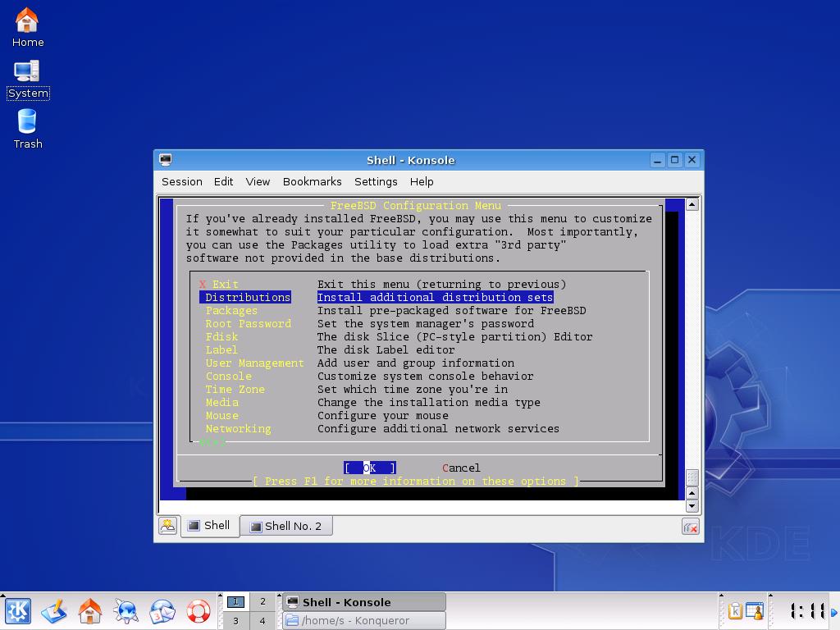Image resolution: width=840 pixels, height=630 pixels.
Task: Select the OK button in FreeBSD menu
Action: tap(370, 468)
